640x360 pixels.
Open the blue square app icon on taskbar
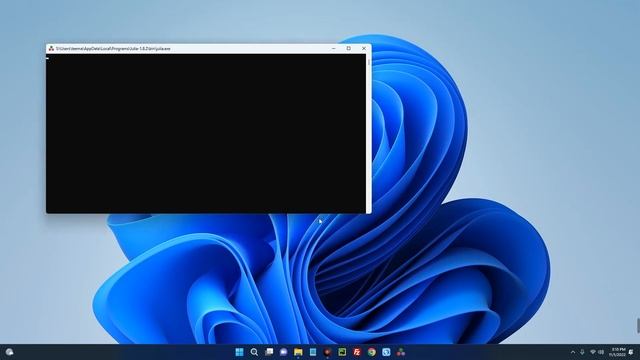387,352
